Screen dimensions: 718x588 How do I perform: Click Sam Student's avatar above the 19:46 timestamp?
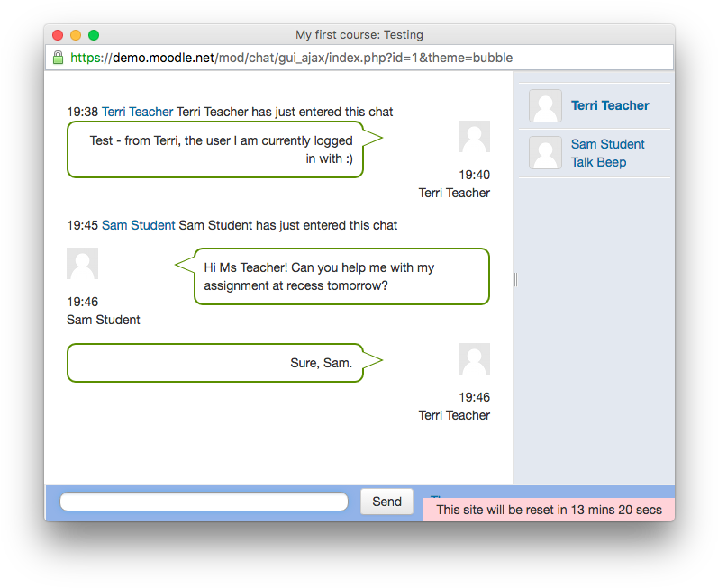click(82, 264)
